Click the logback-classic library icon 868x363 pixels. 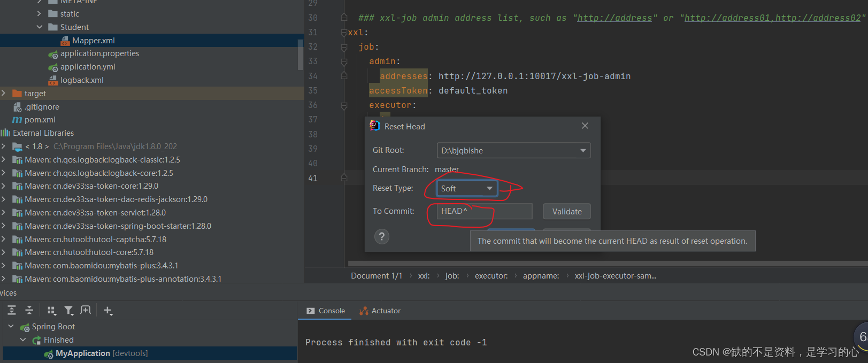click(17, 160)
